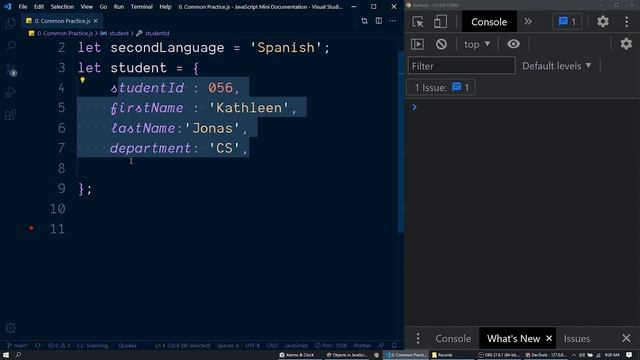640x360 pixels.
Task: Open Customize and control DevTools menu
Action: click(x=627, y=22)
